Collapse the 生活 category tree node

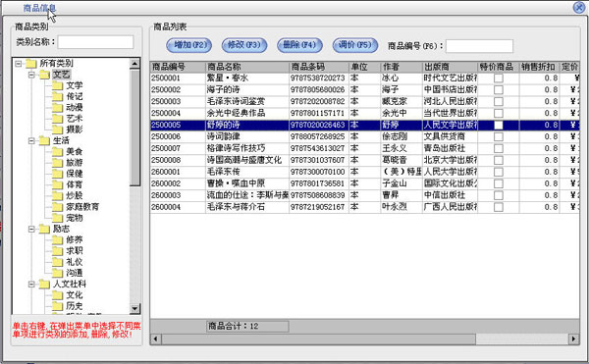[x=32, y=140]
